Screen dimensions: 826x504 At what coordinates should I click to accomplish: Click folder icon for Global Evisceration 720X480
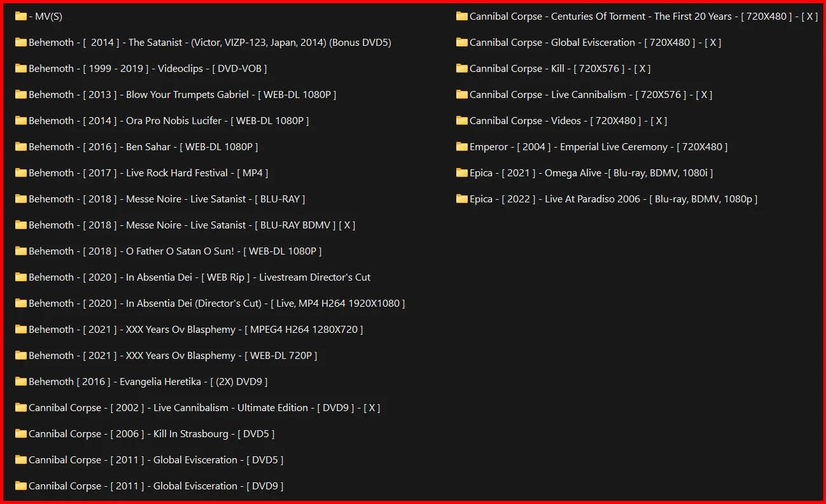click(x=462, y=43)
